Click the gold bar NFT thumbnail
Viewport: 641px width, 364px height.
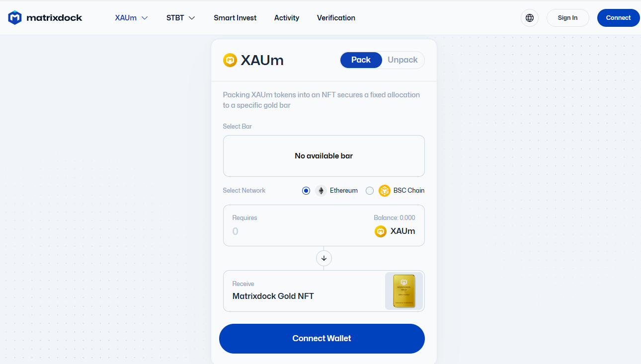pyautogui.click(x=404, y=291)
